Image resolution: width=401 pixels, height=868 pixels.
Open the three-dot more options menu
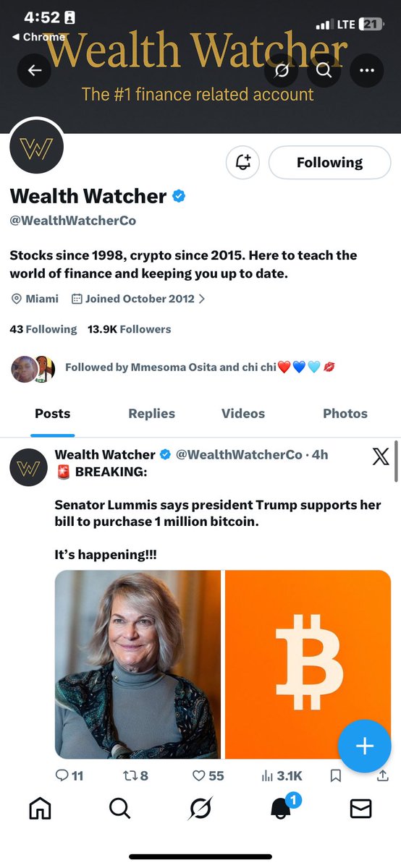point(367,70)
